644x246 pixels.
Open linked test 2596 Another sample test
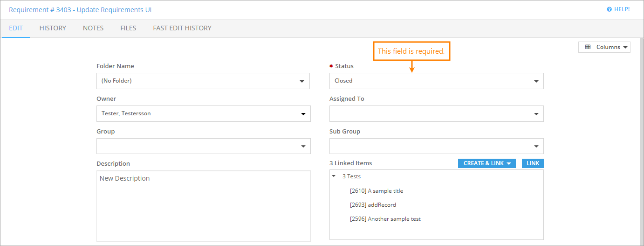[x=385, y=219]
